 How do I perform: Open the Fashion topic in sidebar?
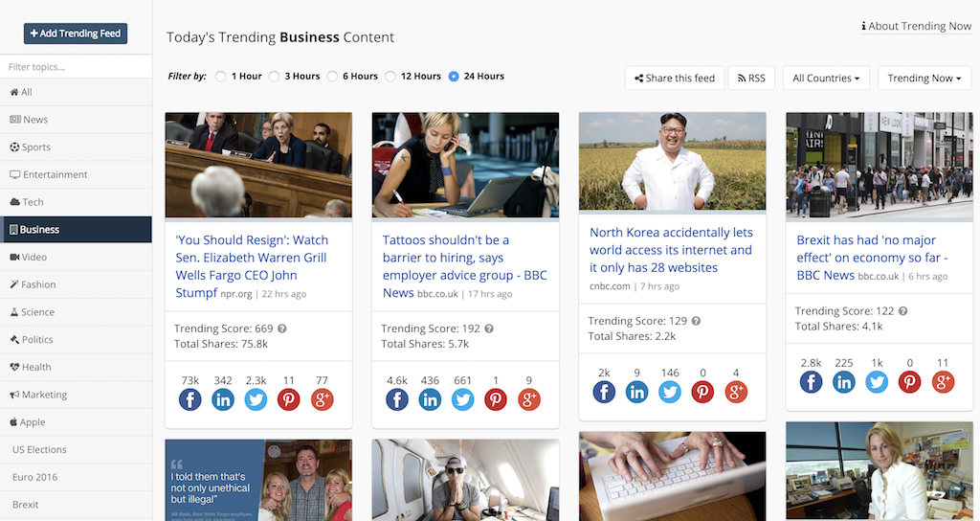pyautogui.click(x=76, y=284)
